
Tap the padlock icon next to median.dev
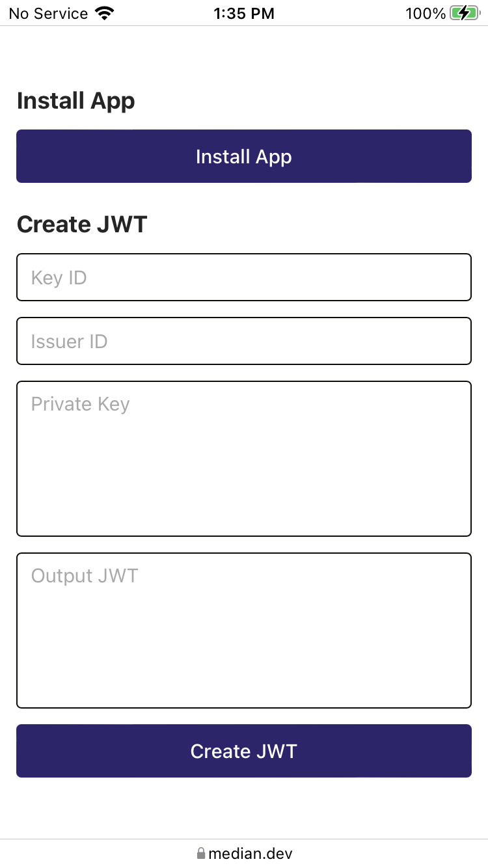202,853
